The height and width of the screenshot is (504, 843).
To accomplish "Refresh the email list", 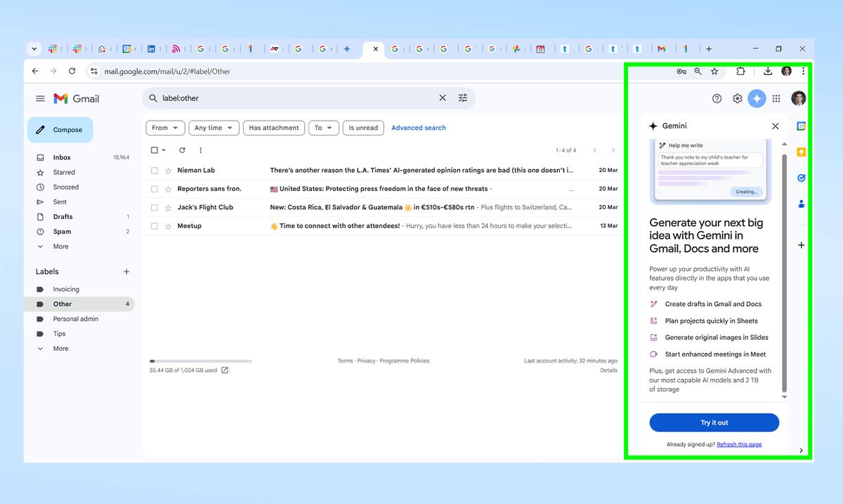I will pos(181,150).
